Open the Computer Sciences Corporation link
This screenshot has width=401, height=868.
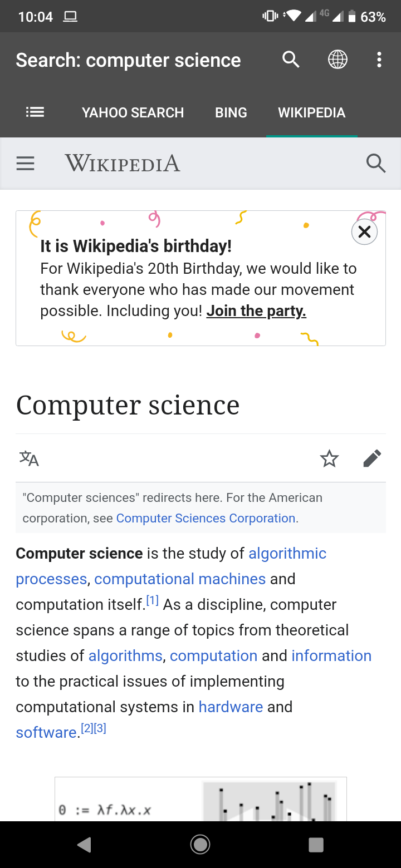point(206,518)
